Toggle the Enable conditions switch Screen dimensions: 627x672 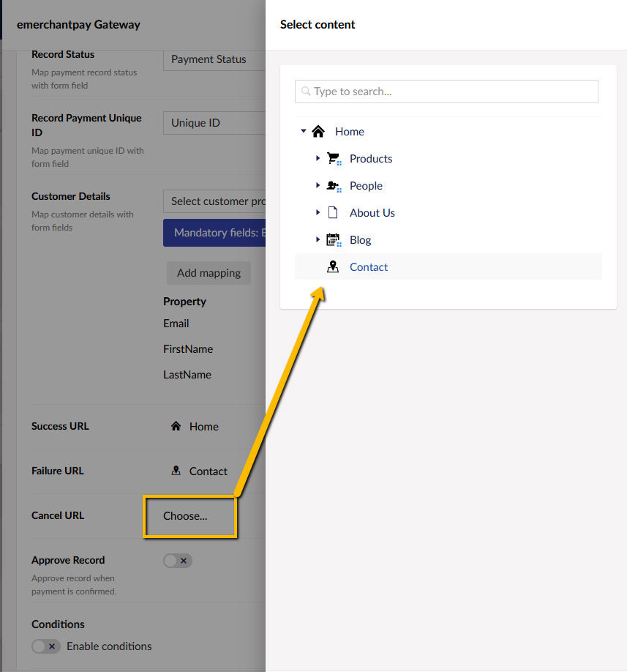pyautogui.click(x=46, y=646)
